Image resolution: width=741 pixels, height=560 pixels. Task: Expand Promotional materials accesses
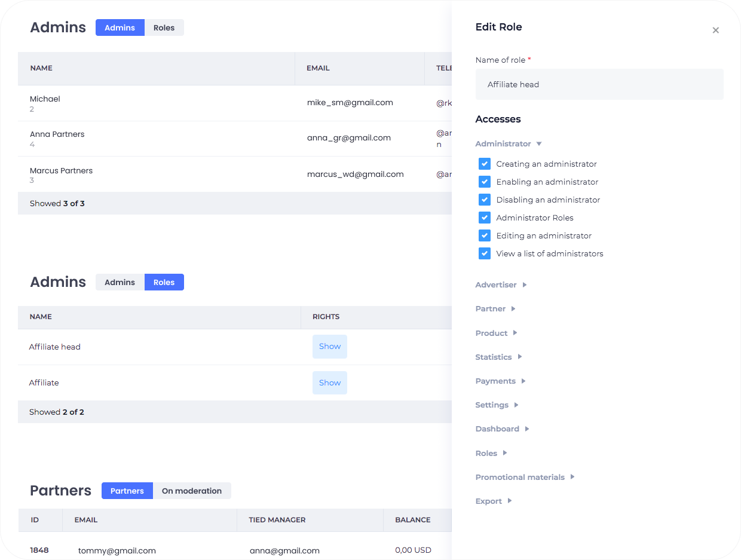coord(525,477)
